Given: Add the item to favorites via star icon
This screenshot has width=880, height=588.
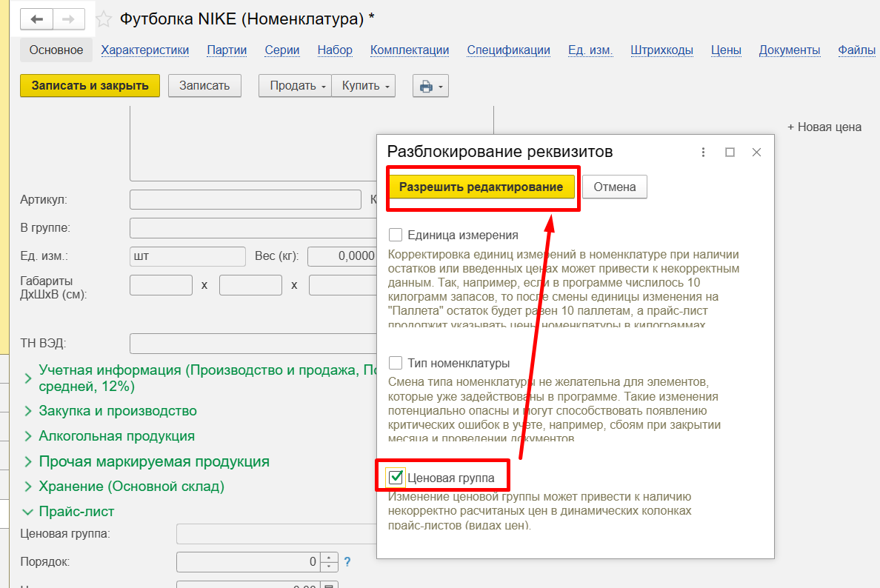Looking at the screenshot, I should tap(104, 19).
